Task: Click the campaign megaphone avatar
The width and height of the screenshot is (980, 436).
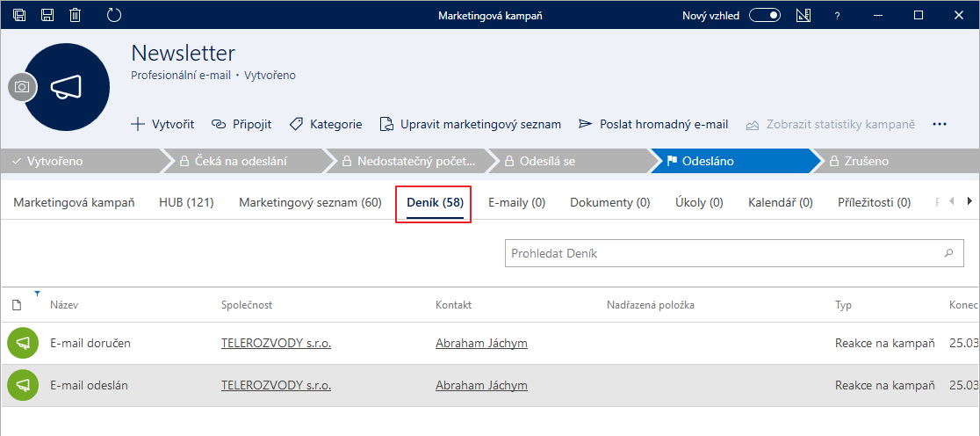Action: pos(67,87)
